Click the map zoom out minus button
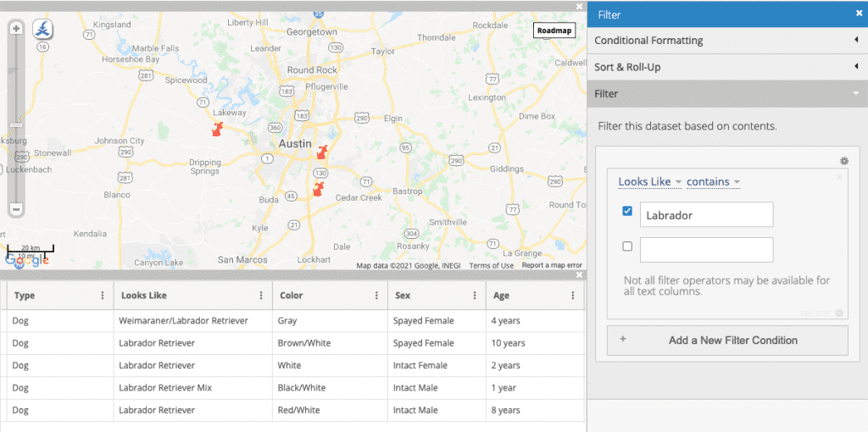This screenshot has height=432, width=868. [15, 208]
